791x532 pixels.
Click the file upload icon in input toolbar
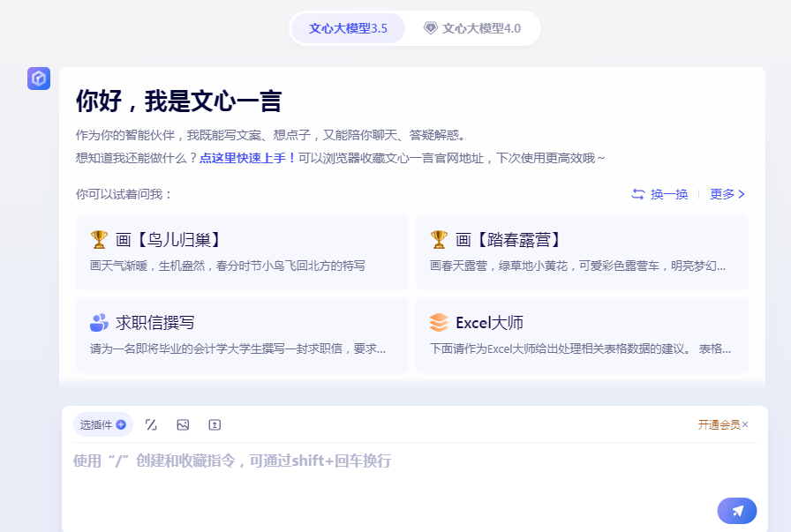click(x=215, y=424)
